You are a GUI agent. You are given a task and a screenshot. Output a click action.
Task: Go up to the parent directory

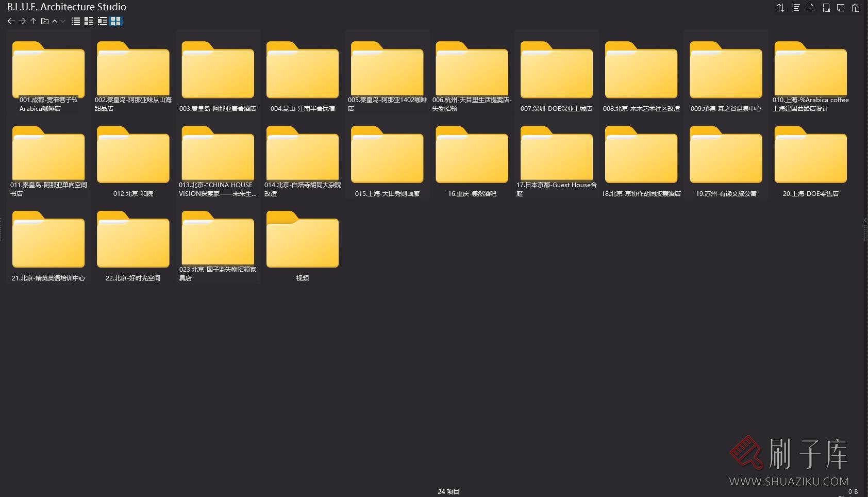[x=33, y=21]
